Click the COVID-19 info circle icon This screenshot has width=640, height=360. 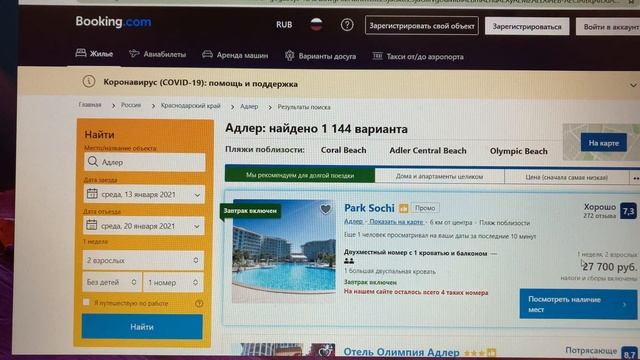pyautogui.click(x=89, y=81)
